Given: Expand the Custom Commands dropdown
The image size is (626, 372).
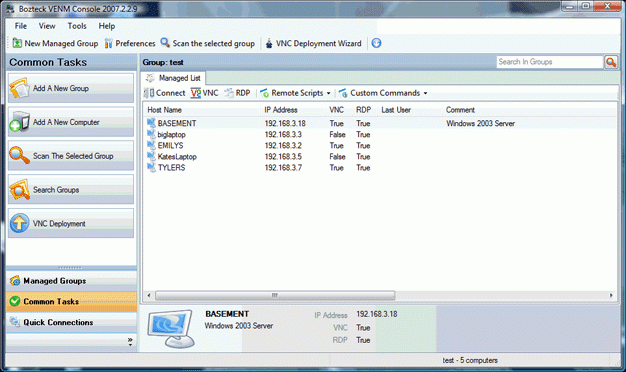Looking at the screenshot, I should tap(425, 93).
